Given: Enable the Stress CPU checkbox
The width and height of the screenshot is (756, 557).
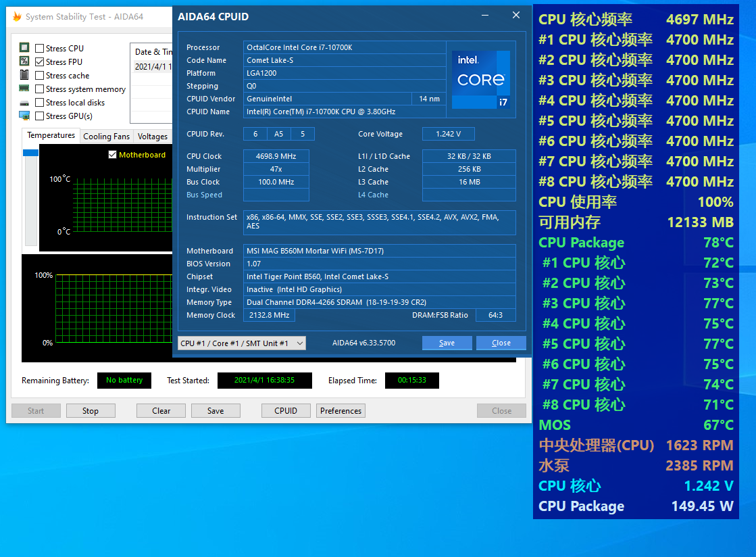Looking at the screenshot, I should point(40,49).
